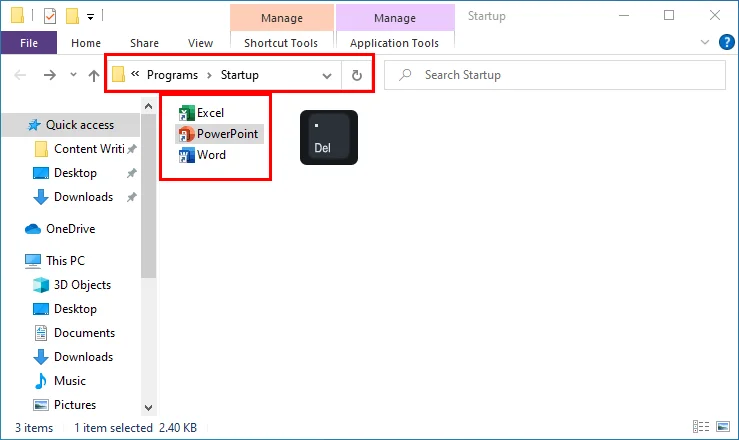
Task: Select the PowerPoint shortcut
Action: 219,134
